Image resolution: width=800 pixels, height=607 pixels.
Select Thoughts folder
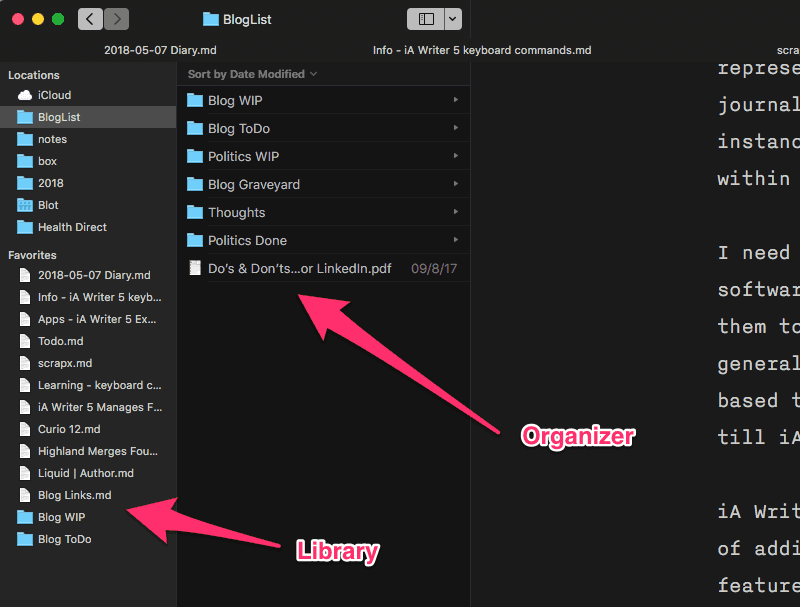(323, 212)
